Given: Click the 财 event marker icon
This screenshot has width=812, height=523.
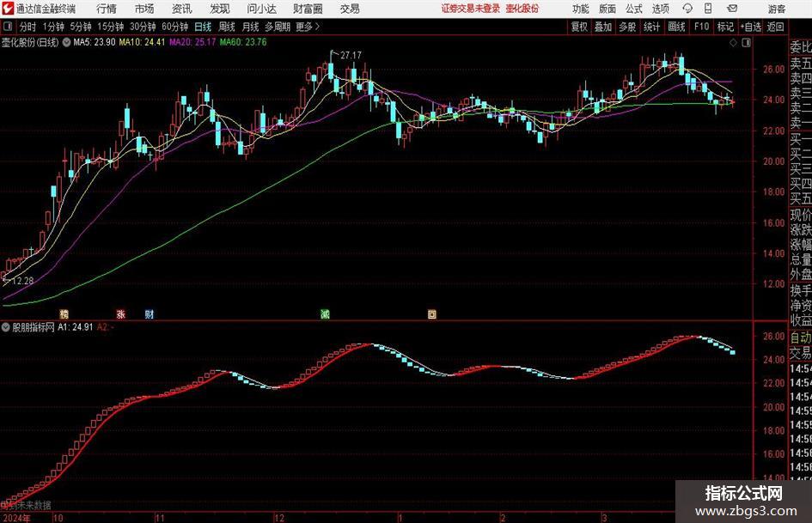Looking at the screenshot, I should click(x=150, y=313).
